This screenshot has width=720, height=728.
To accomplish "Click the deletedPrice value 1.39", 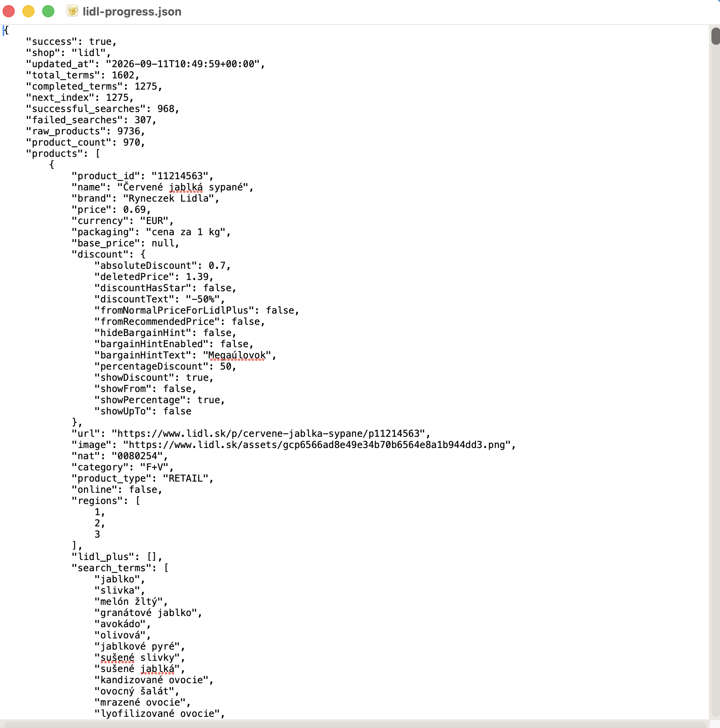I will point(197,277).
